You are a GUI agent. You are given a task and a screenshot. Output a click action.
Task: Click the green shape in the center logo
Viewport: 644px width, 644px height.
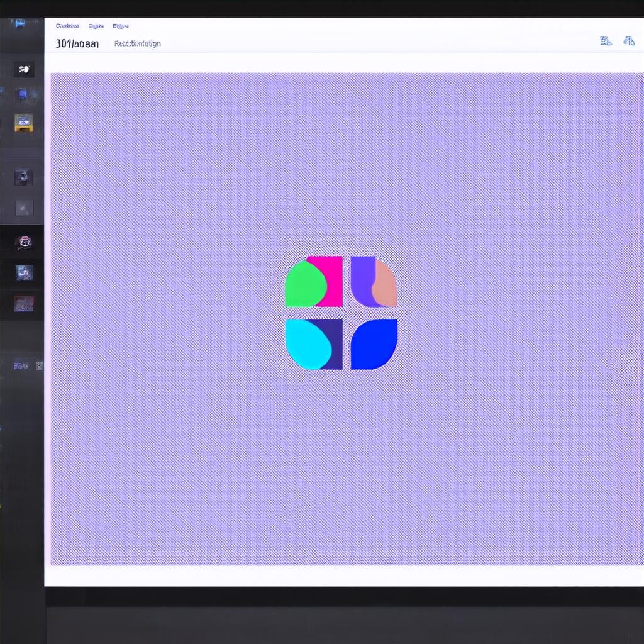click(x=304, y=286)
